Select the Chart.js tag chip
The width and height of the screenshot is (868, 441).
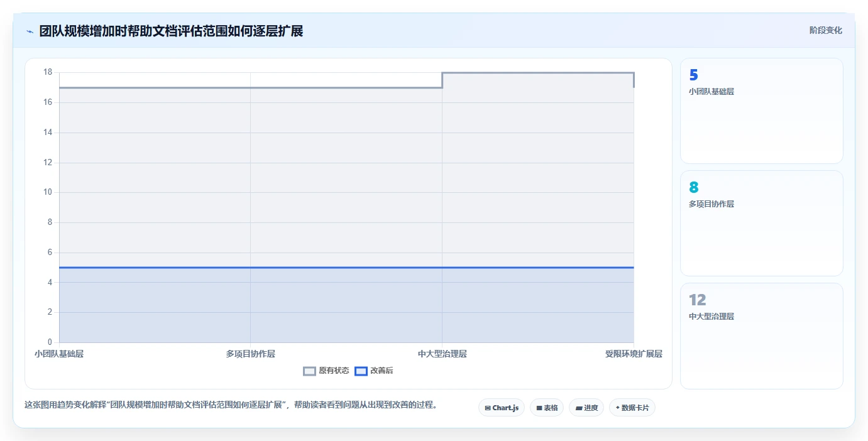502,408
